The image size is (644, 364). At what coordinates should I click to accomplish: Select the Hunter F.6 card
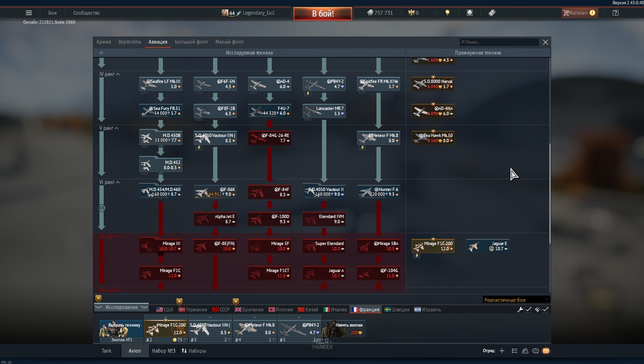pos(379,192)
